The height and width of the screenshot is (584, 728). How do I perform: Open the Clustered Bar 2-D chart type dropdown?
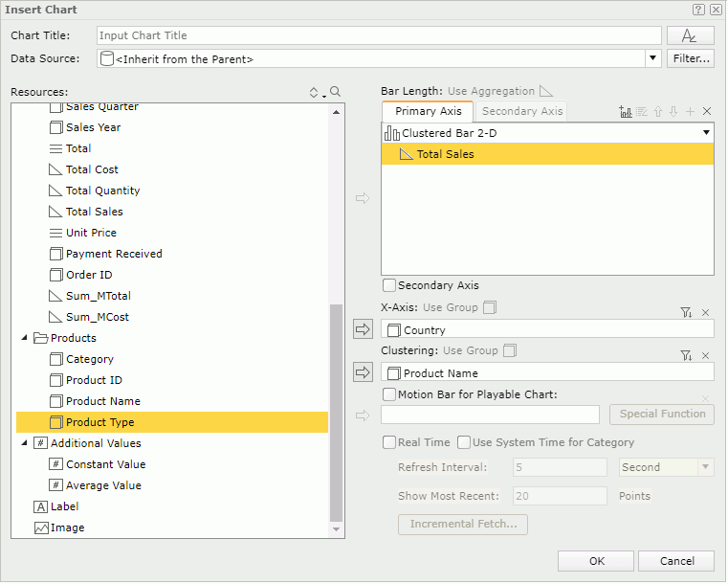(x=706, y=133)
